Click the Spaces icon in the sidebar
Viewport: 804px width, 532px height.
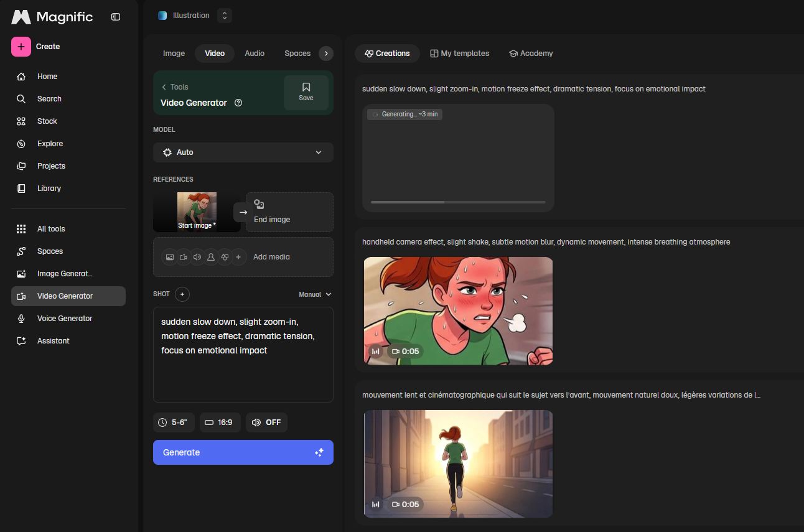pos(21,251)
